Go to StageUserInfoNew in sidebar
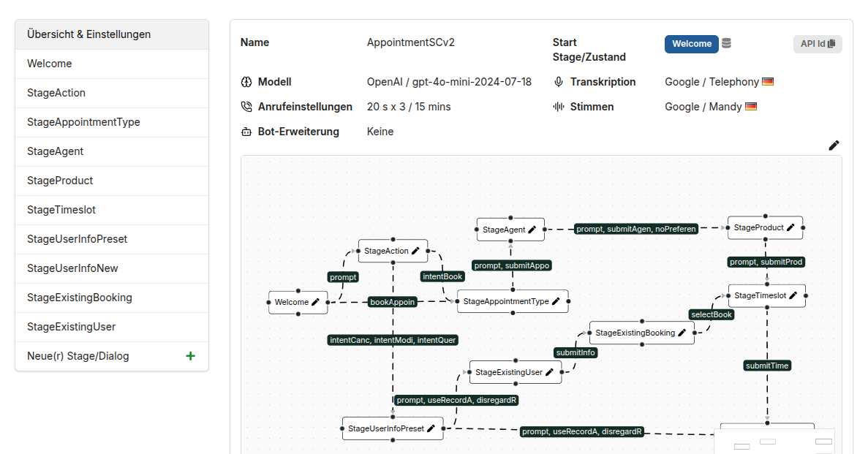The height and width of the screenshot is (454, 868). point(112,268)
